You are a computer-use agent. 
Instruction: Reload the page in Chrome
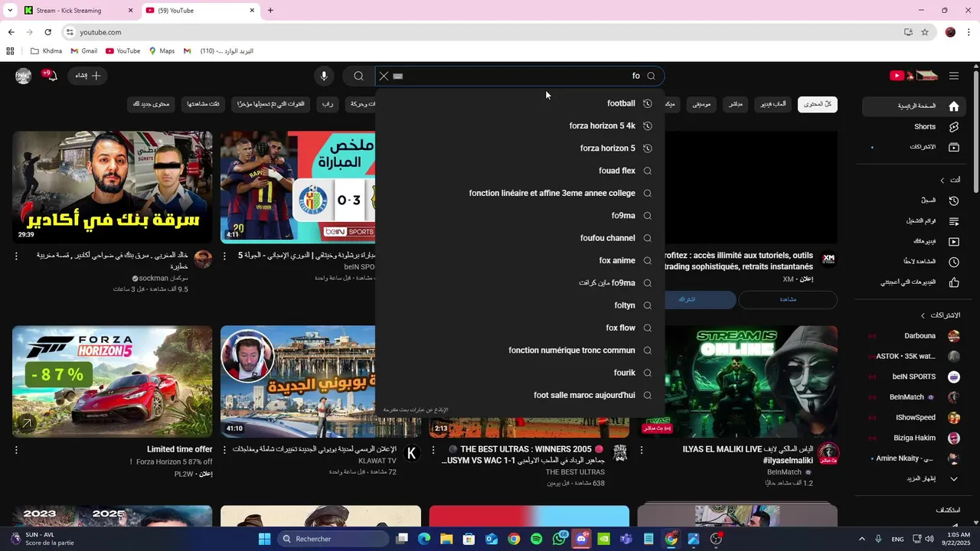click(47, 32)
